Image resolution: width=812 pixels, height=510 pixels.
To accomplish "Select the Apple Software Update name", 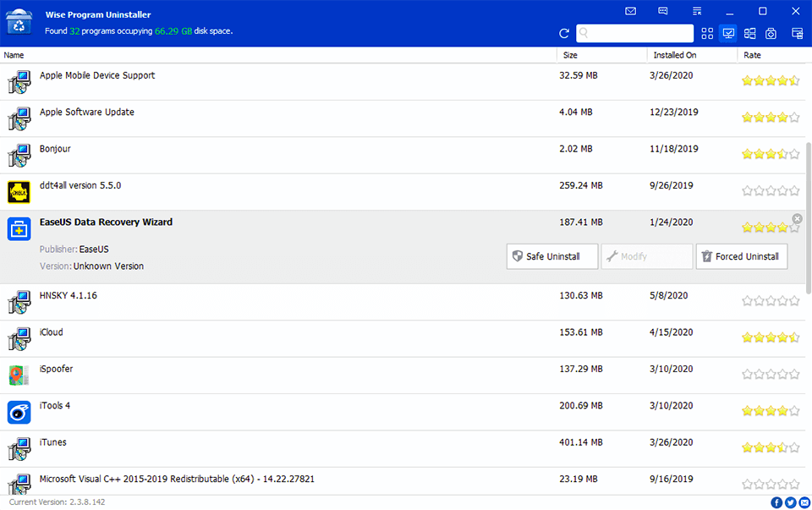I will [x=87, y=112].
